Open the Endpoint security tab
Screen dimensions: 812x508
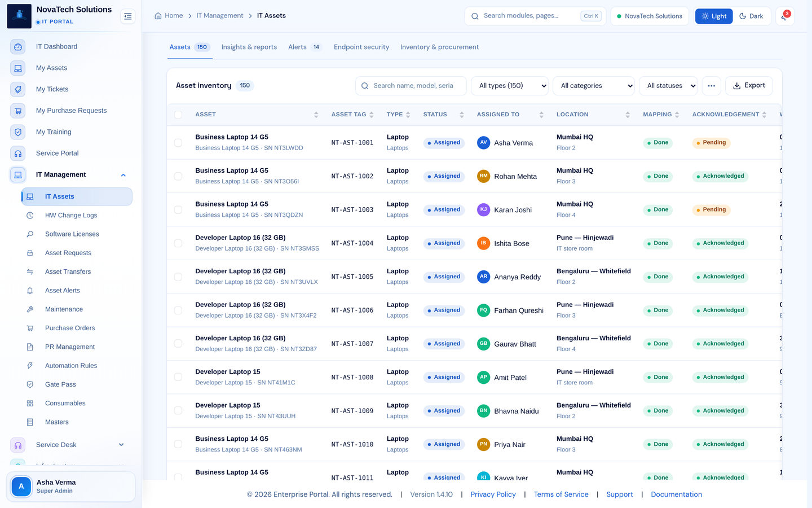point(361,47)
